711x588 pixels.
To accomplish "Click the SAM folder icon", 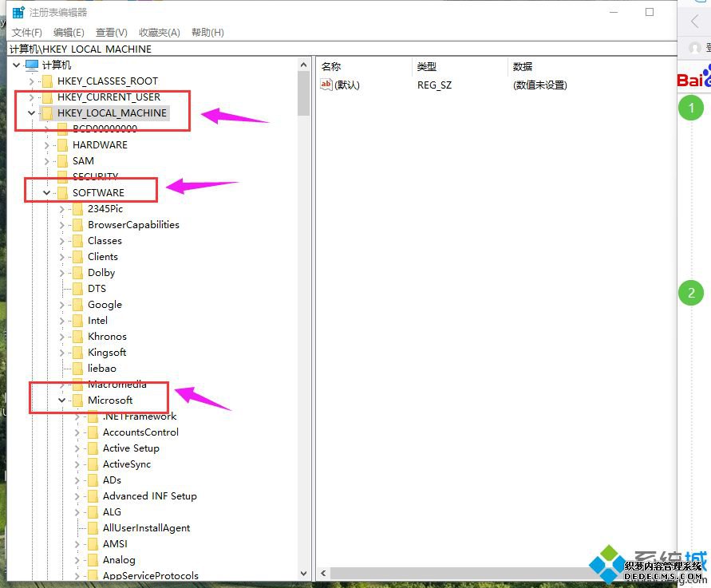I will (x=62, y=161).
